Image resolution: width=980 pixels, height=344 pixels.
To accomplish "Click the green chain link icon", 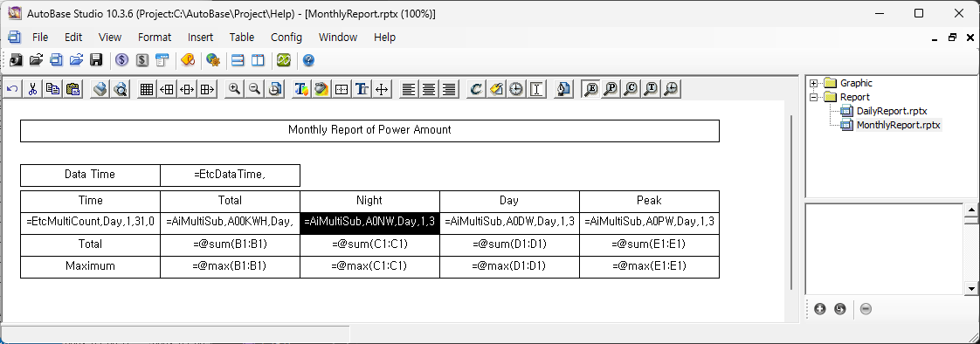I will point(285,60).
